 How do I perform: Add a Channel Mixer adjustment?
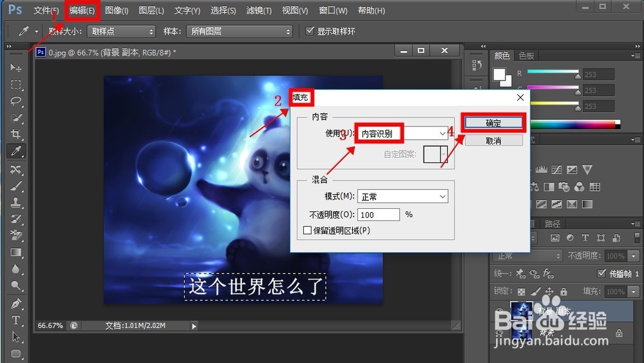[579, 187]
